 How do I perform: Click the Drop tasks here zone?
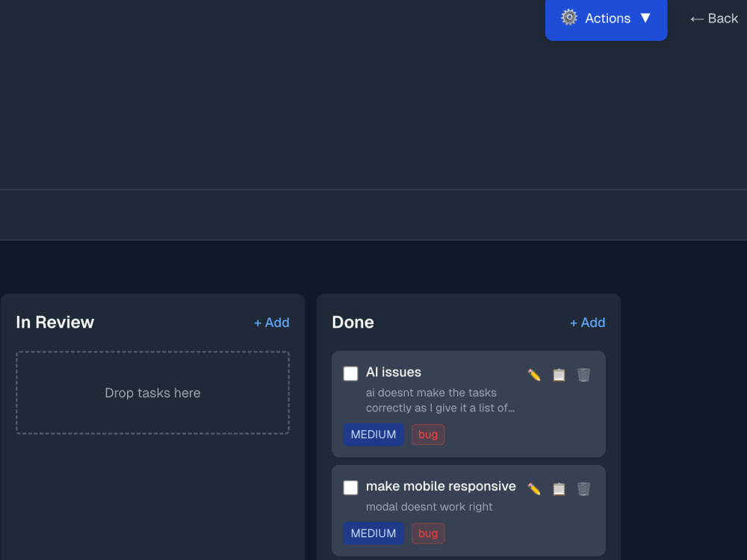tap(152, 393)
